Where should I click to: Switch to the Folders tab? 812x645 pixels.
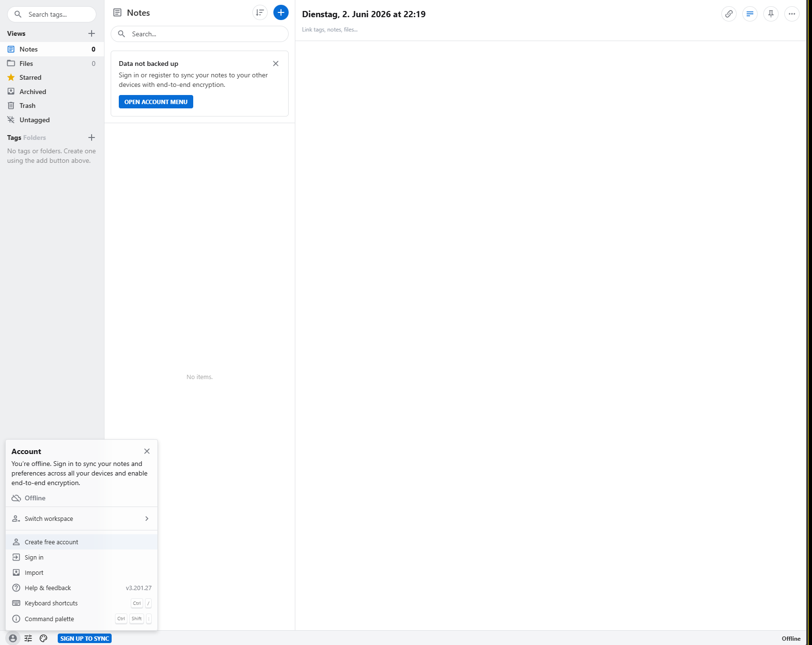(x=34, y=137)
